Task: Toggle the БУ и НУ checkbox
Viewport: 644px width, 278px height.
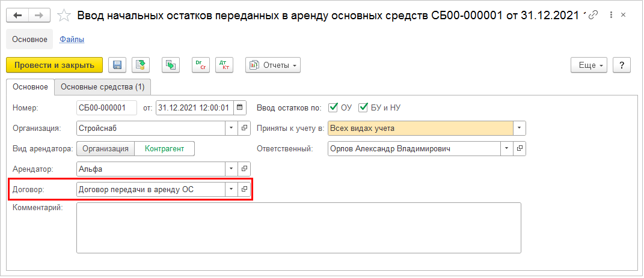Action: coord(363,108)
